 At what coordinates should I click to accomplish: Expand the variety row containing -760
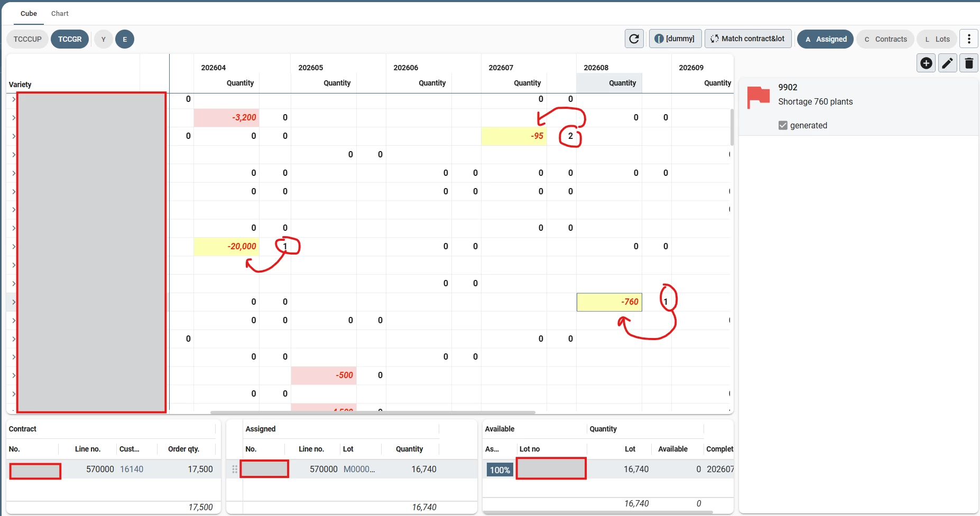click(x=14, y=302)
